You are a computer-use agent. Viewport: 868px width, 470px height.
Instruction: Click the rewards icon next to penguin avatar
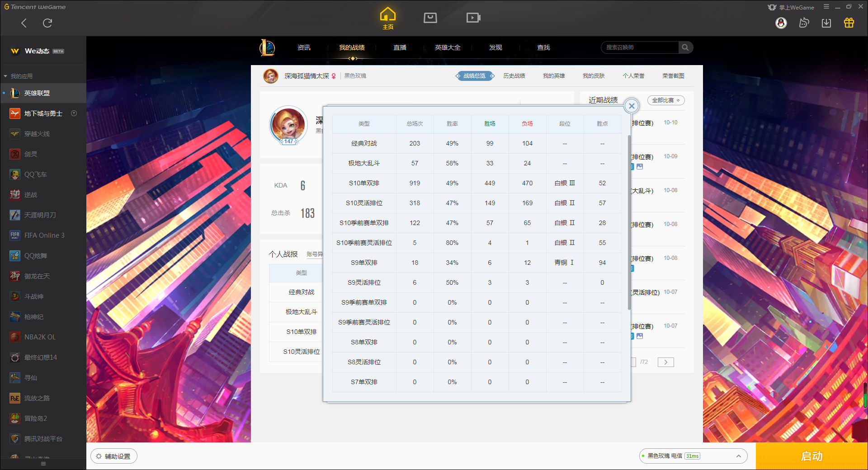pyautogui.click(x=804, y=23)
